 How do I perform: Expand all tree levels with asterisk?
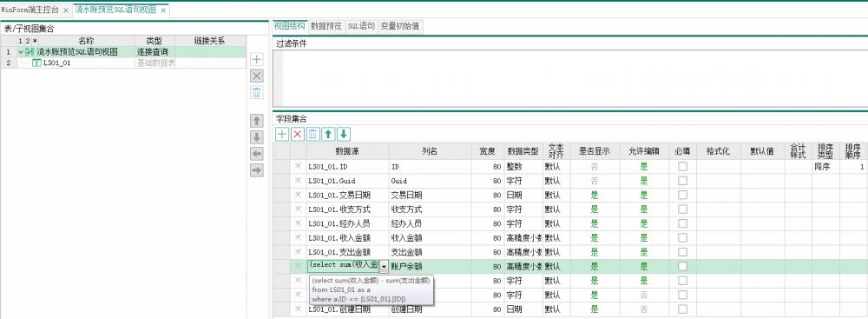coord(35,41)
